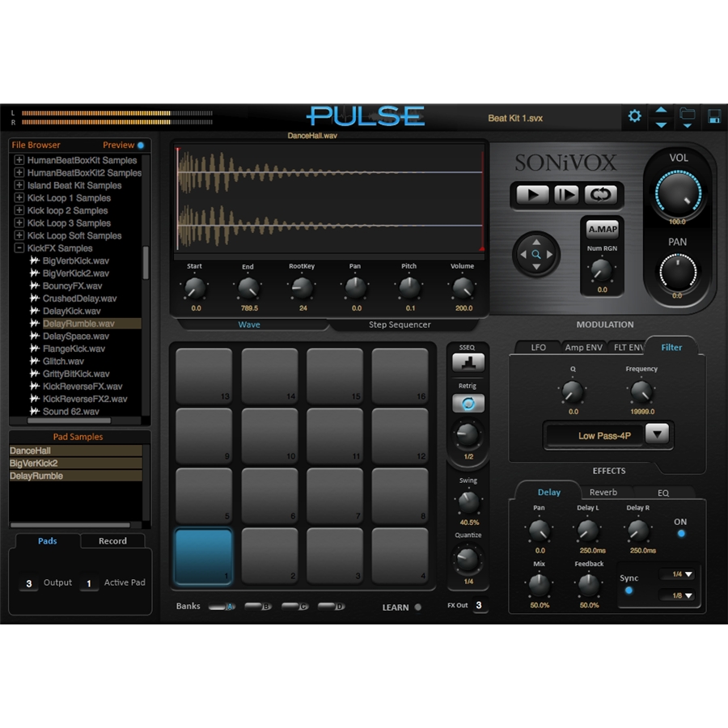Open the Amp ENV tab
The image size is (728, 728).
coord(583,347)
